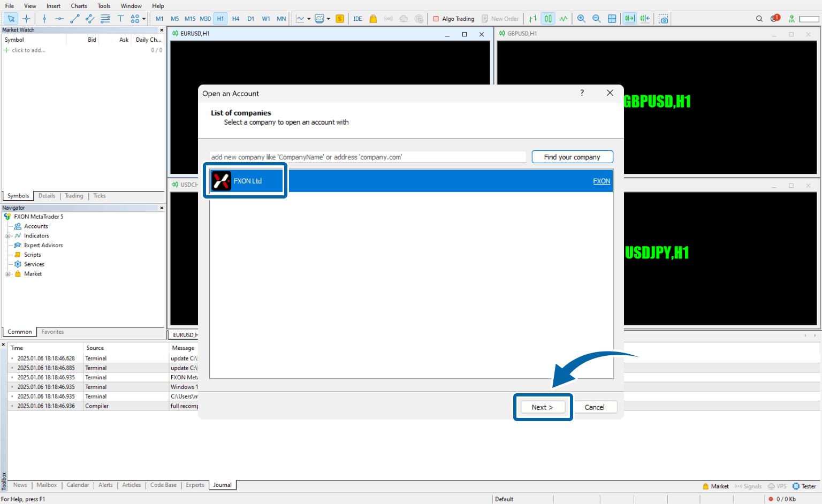Switch to W1 timeframe
Screen dimensions: 822x504
tap(266, 19)
